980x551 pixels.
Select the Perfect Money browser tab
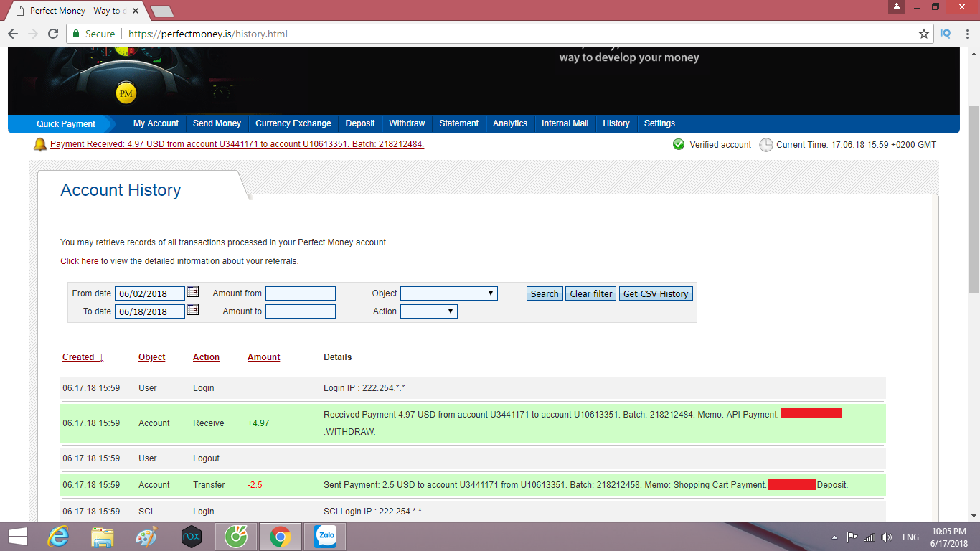click(76, 11)
